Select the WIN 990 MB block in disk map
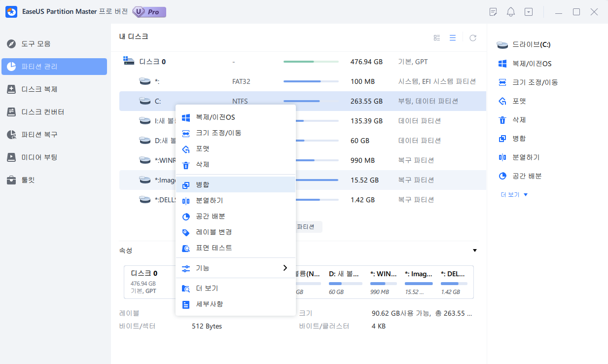 (x=384, y=282)
